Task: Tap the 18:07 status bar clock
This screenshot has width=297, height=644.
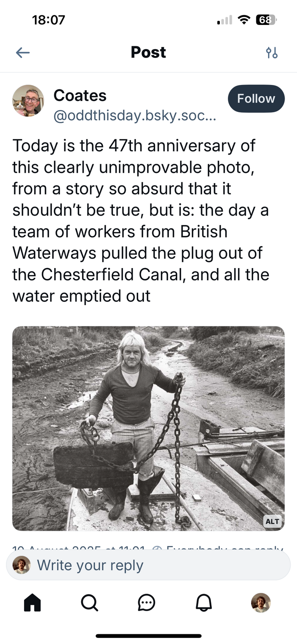Action: click(48, 20)
